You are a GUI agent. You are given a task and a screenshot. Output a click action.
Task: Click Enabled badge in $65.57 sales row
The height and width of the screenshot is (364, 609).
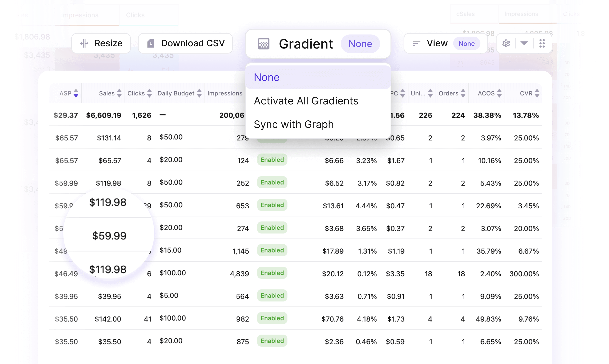tap(272, 160)
